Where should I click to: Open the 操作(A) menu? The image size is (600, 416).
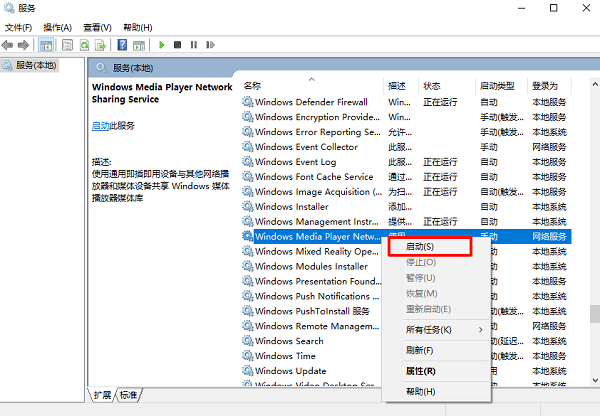point(57,28)
